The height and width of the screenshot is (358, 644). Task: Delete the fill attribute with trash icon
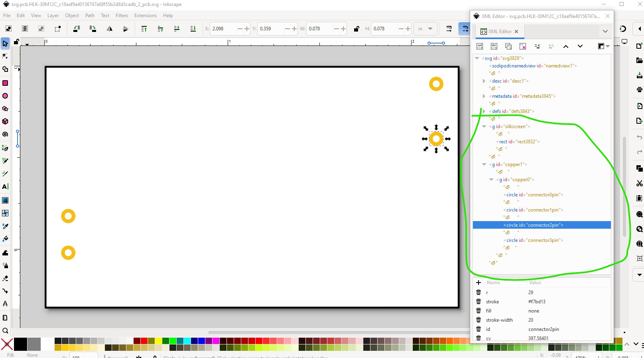(x=479, y=311)
